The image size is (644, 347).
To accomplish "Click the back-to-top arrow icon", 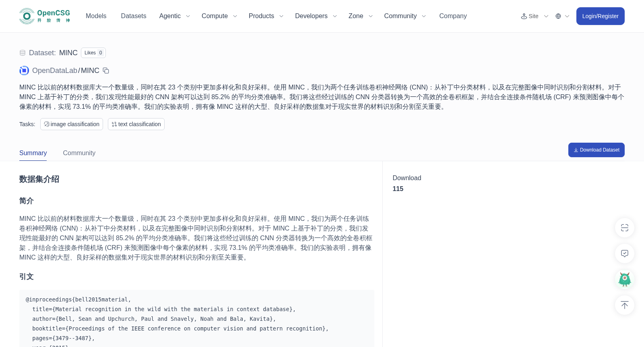I will click(x=625, y=305).
